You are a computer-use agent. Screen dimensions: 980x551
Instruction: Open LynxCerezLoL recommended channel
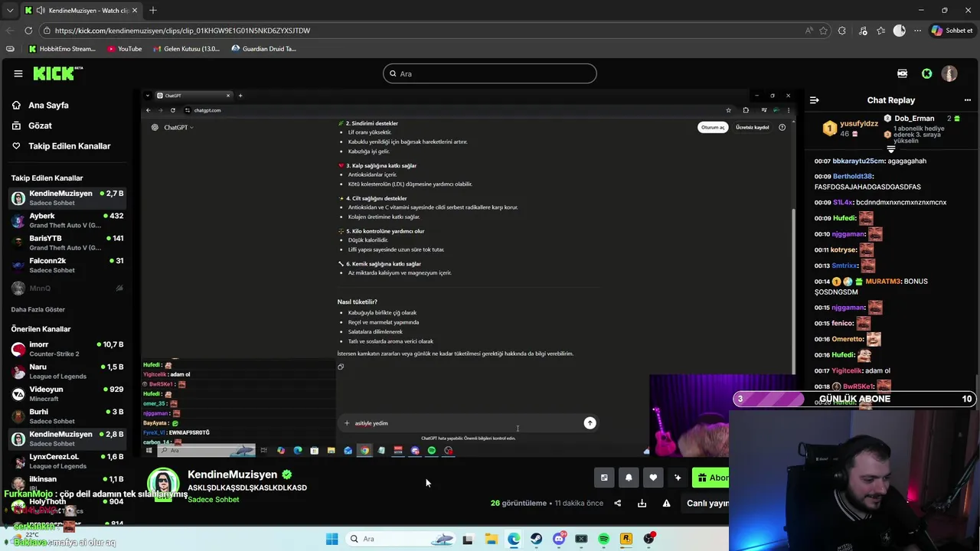tap(67, 461)
